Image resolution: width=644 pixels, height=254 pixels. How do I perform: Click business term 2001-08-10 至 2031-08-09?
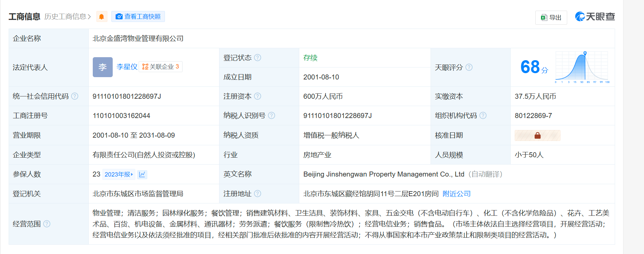[x=134, y=135]
